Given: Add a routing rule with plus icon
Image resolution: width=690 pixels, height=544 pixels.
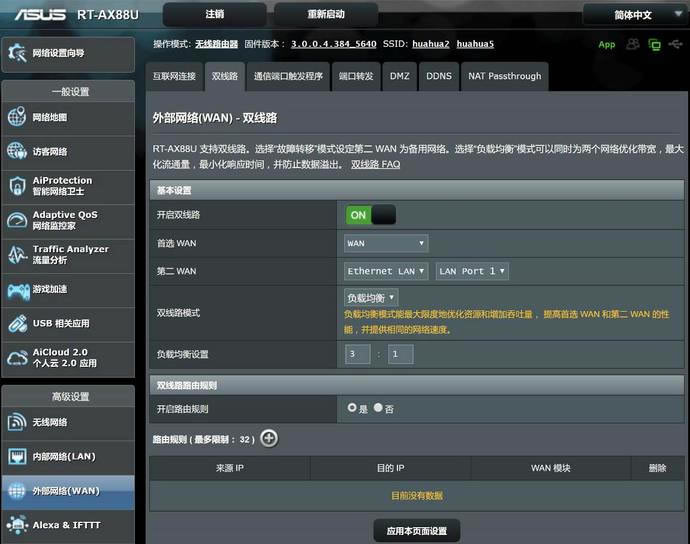Looking at the screenshot, I should (269, 438).
